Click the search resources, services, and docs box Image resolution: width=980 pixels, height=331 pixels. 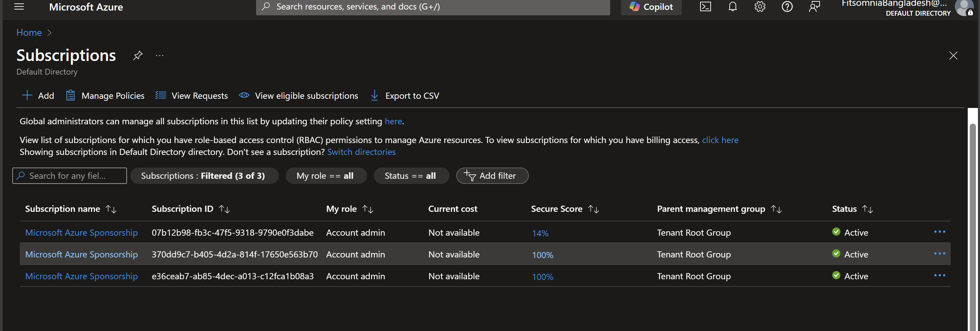pyautogui.click(x=433, y=7)
